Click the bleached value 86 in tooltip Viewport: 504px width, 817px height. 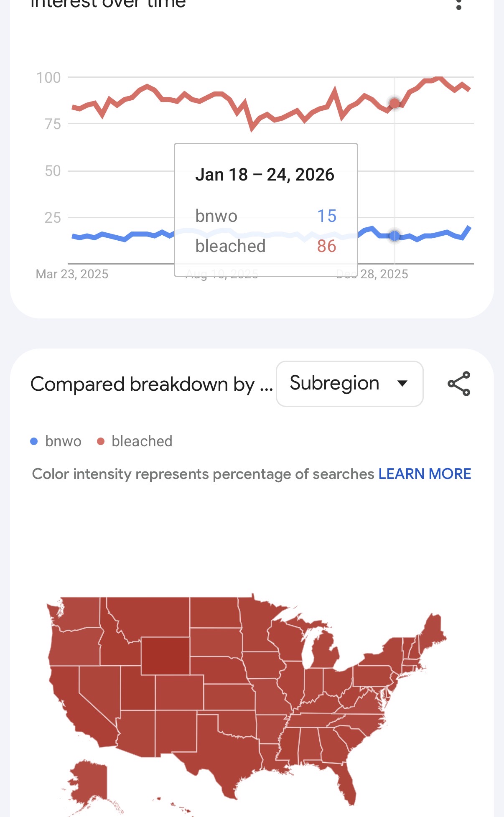[326, 246]
